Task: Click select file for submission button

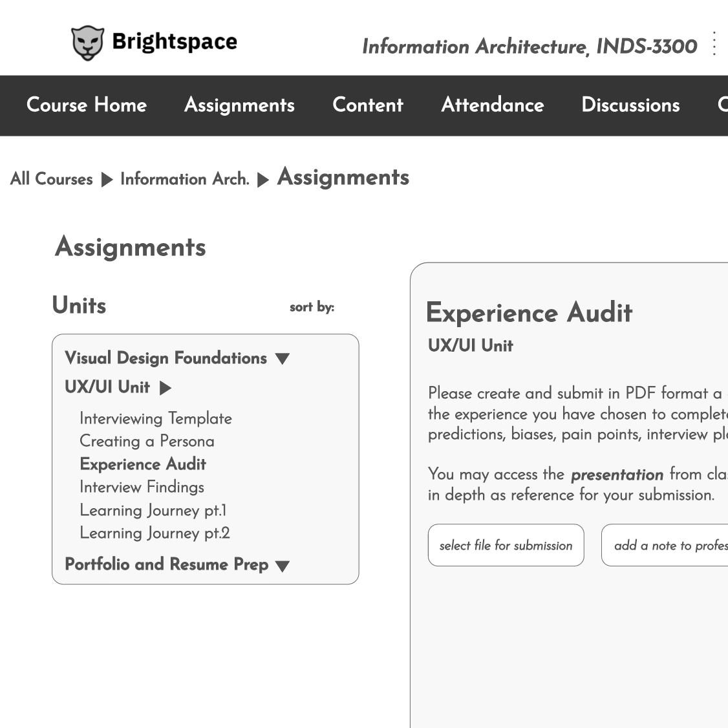Action: 506,545
